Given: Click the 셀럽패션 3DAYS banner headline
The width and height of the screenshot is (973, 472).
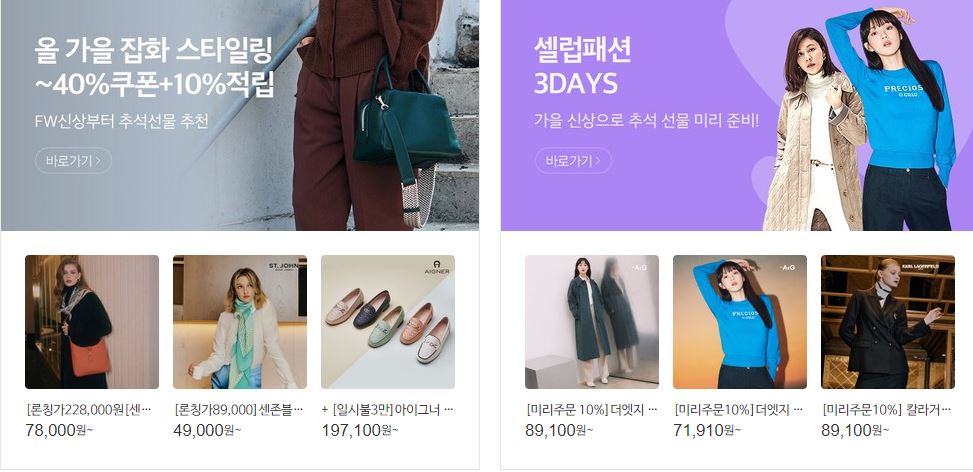Looking at the screenshot, I should pos(582,66).
